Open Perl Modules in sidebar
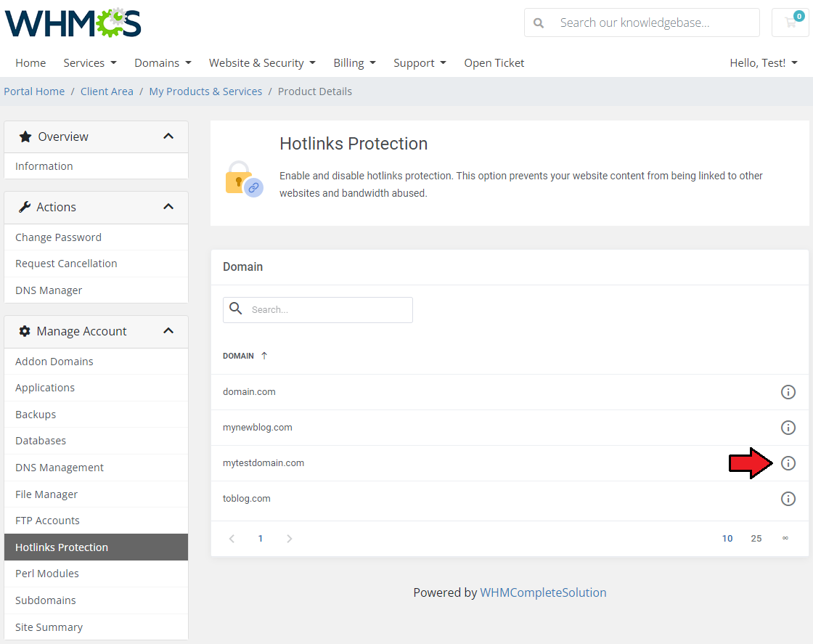Screen dimensions: 813x644 pyautogui.click(x=96, y=574)
